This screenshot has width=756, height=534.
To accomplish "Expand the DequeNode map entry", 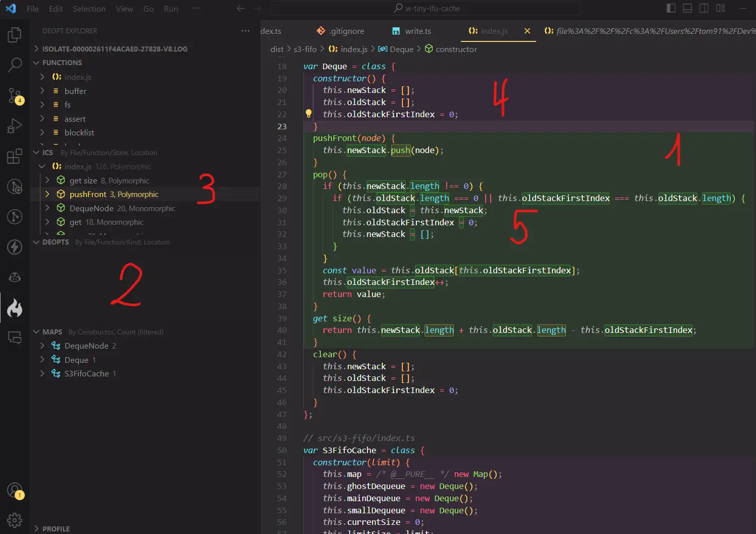I will pyautogui.click(x=42, y=346).
